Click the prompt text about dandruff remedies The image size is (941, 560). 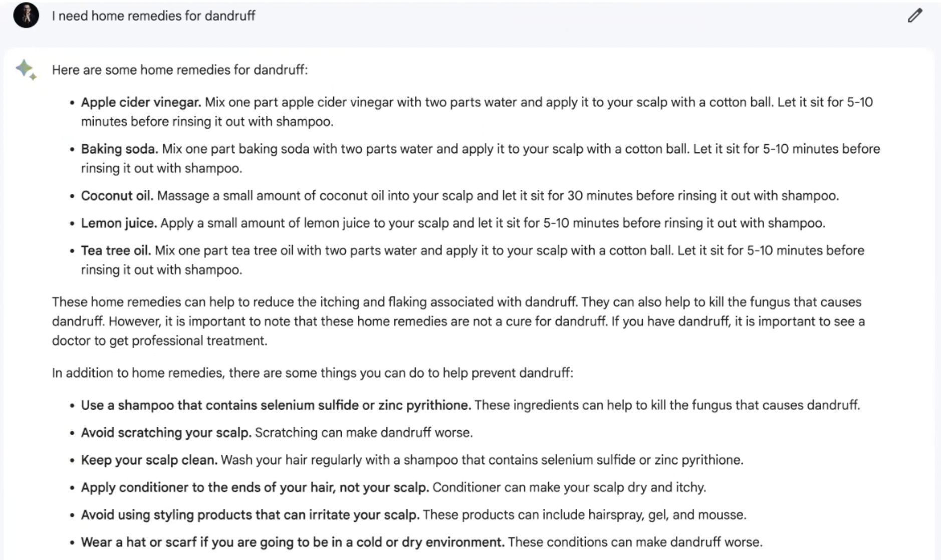click(153, 16)
